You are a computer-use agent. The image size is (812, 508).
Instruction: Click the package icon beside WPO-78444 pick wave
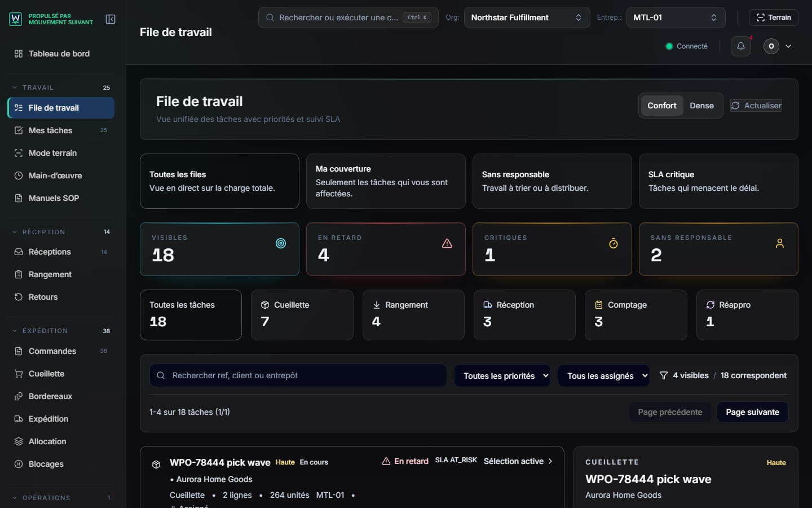tap(156, 464)
